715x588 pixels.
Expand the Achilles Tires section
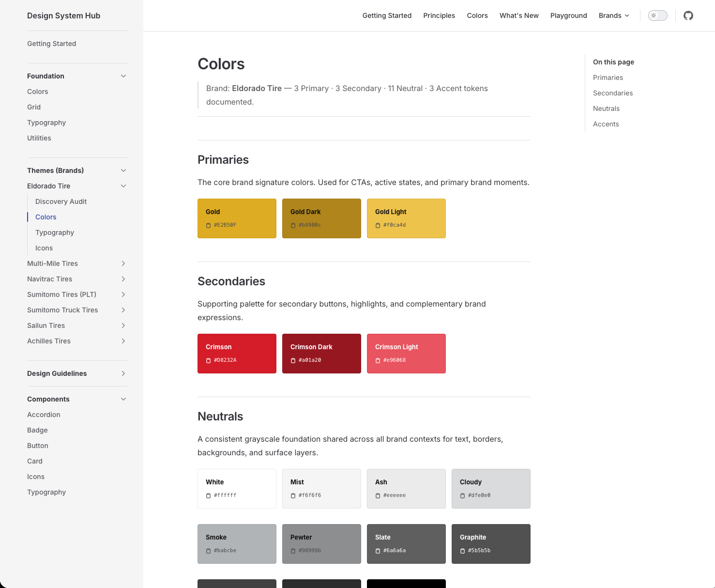123,341
